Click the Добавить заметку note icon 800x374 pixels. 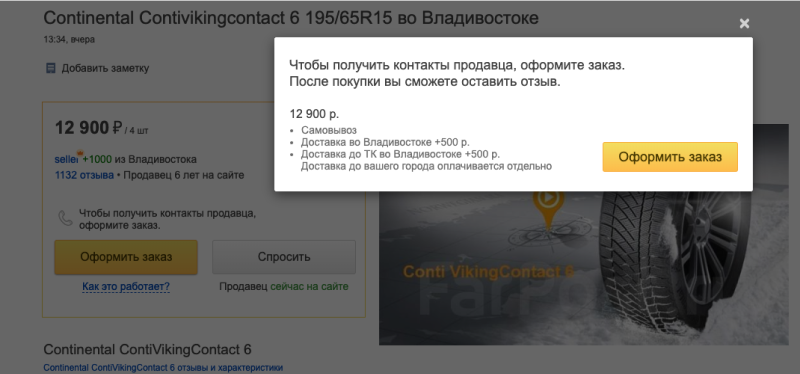pos(51,68)
